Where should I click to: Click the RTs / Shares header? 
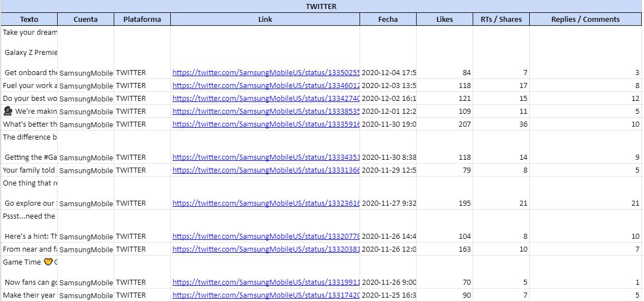pos(501,19)
